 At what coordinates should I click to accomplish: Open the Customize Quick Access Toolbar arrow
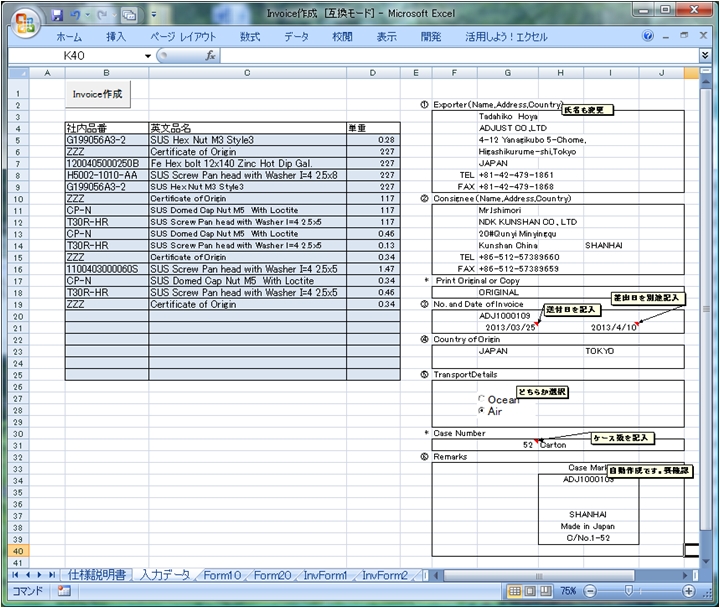(x=154, y=15)
